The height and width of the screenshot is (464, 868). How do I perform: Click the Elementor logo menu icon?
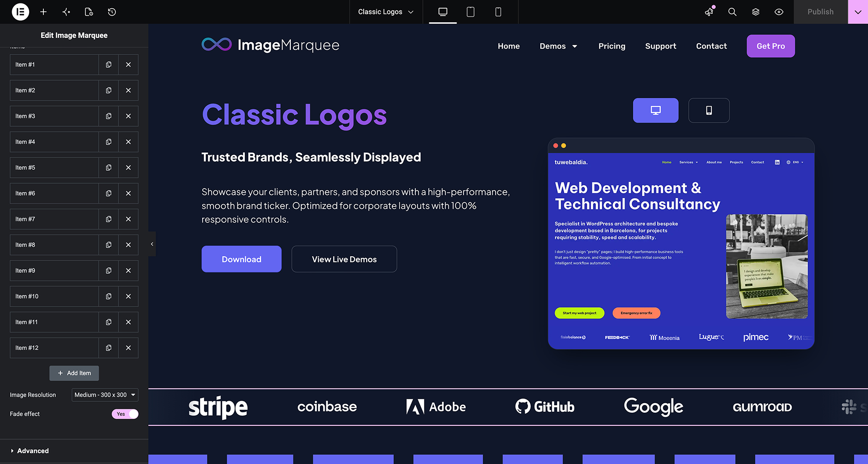[x=20, y=12]
